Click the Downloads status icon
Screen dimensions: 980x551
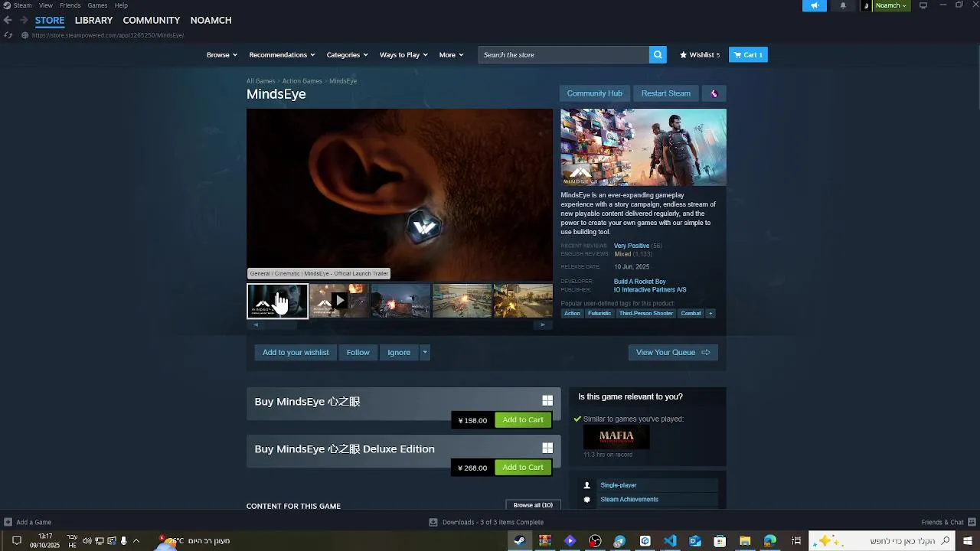(x=433, y=522)
